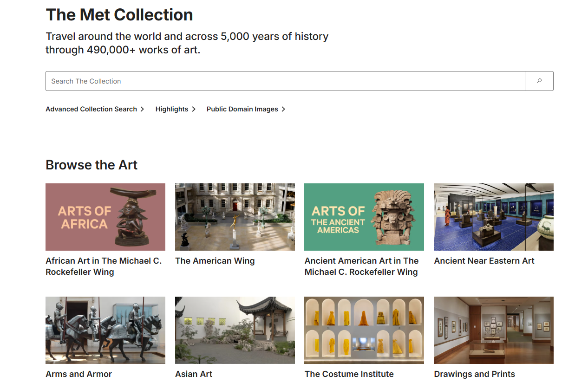Focus the Search The Collection field

tap(285, 81)
